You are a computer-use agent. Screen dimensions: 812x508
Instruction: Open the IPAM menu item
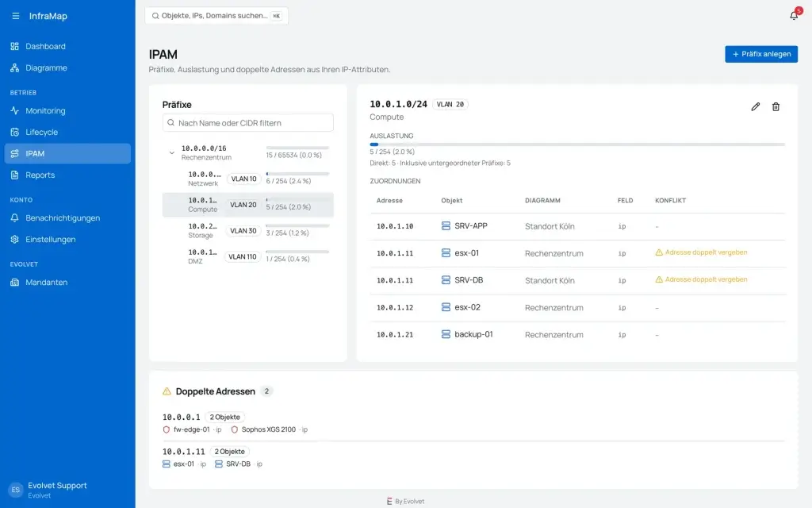tap(67, 153)
